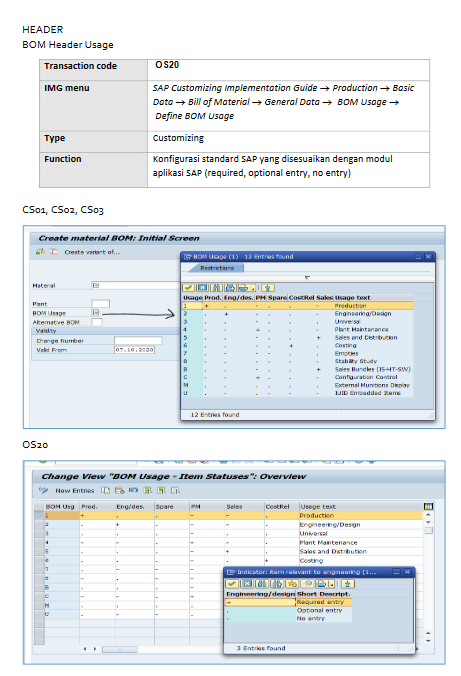Select Engineering/Design row in BOM Usage popup
Image resolution: width=461 pixels, height=676 pixels.
click(x=298, y=314)
